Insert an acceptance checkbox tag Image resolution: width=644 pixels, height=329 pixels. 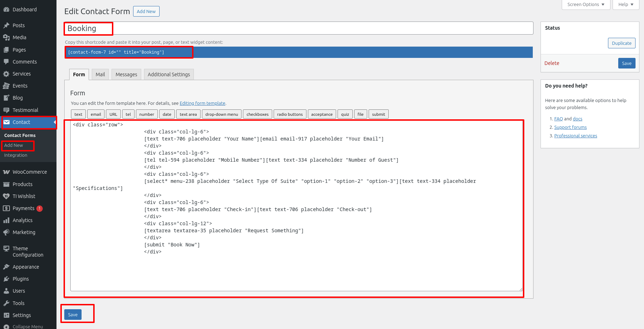322,114
